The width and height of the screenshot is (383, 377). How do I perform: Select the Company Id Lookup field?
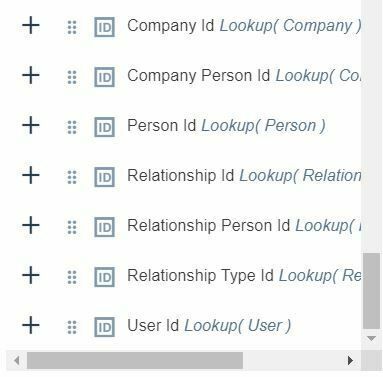[244, 26]
